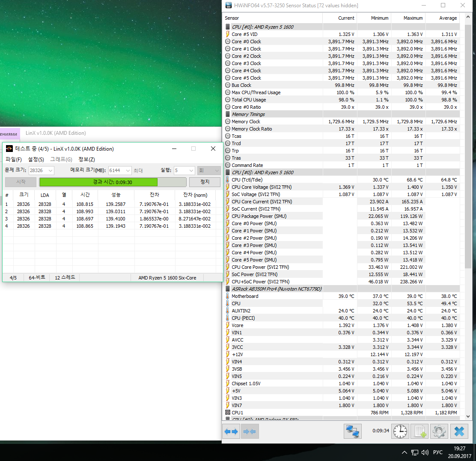This screenshot has width=476, height=461.
Task: Open the 정보(Z) menu
Action: click(86, 160)
